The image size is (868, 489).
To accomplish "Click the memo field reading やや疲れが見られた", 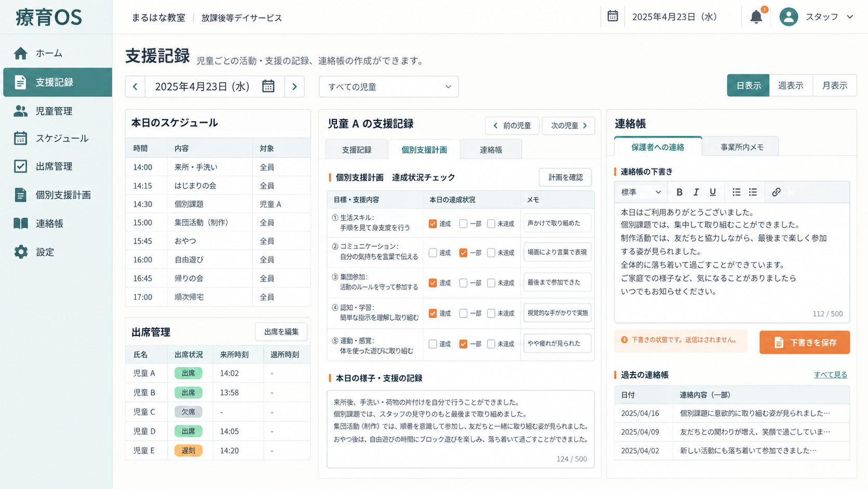I will [557, 343].
